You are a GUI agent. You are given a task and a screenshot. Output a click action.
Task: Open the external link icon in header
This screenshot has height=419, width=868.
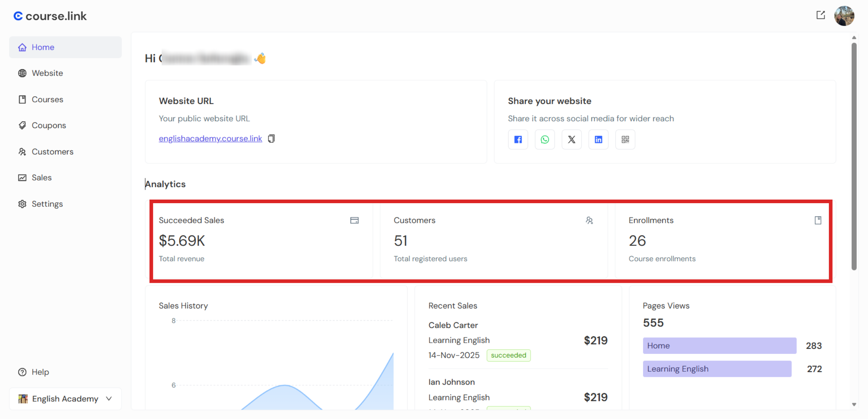[821, 15]
